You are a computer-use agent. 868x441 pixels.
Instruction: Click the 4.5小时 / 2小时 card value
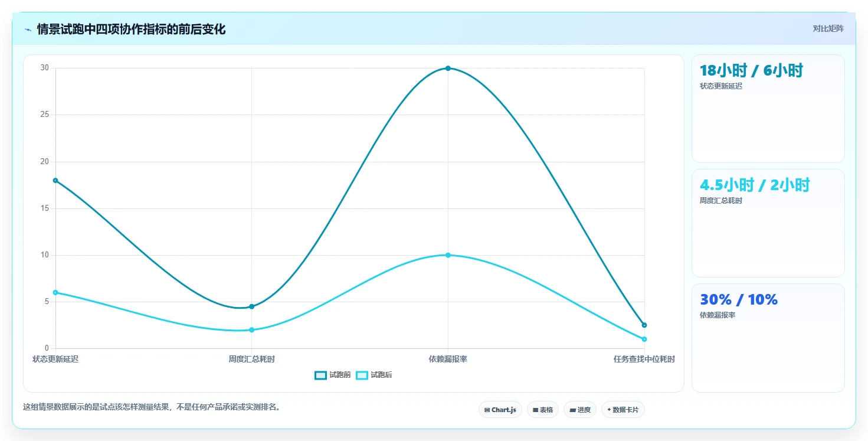point(755,185)
